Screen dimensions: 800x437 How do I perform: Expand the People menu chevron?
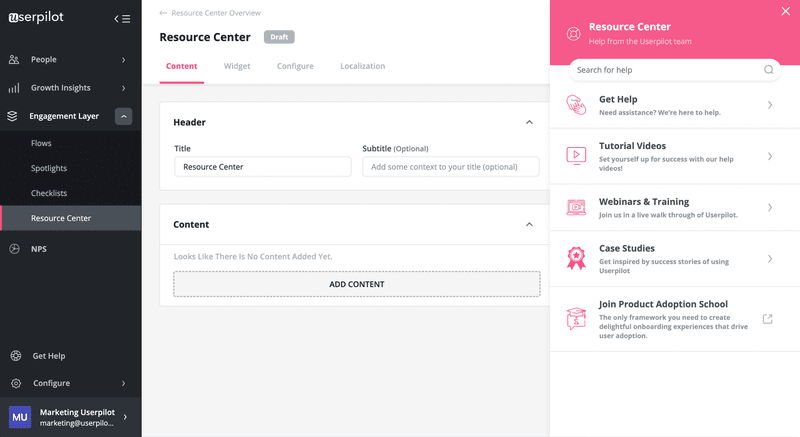(x=123, y=60)
